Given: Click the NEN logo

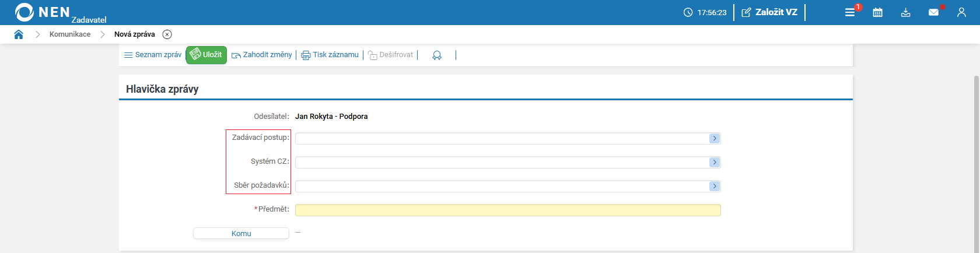Looking at the screenshot, I should click(x=43, y=12).
